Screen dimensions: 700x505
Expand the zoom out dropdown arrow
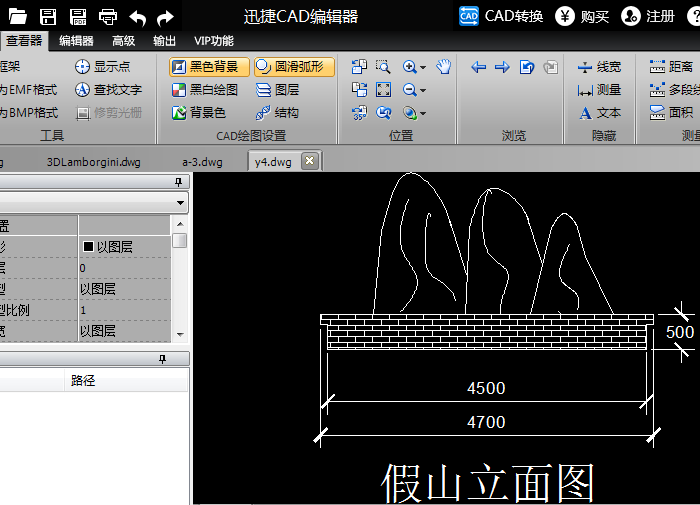423,90
